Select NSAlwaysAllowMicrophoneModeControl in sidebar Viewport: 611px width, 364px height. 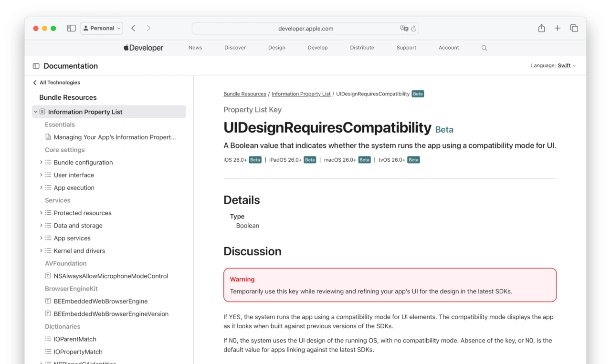tap(111, 276)
